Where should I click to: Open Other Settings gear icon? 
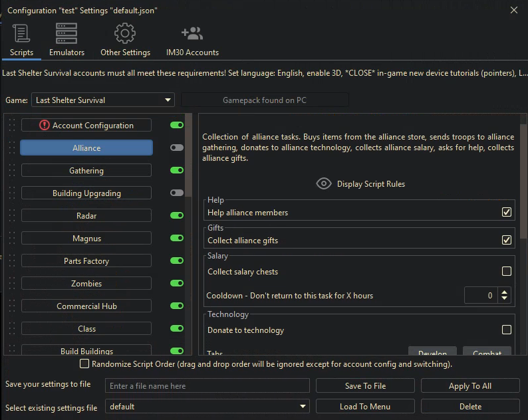[x=125, y=33]
